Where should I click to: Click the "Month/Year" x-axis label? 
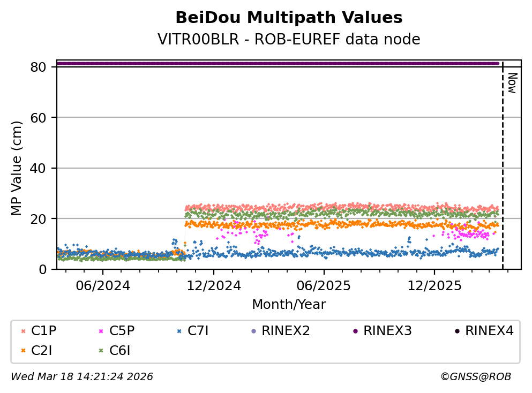[289, 305]
